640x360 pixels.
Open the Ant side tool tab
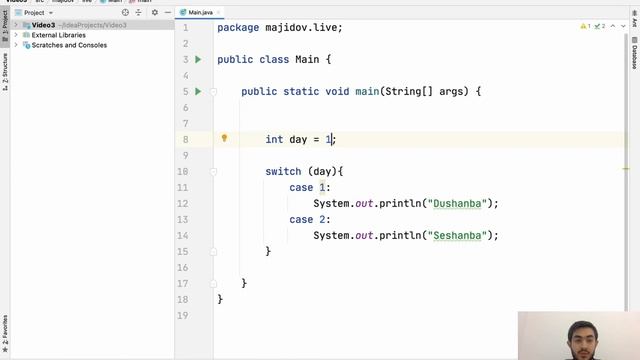click(x=634, y=19)
